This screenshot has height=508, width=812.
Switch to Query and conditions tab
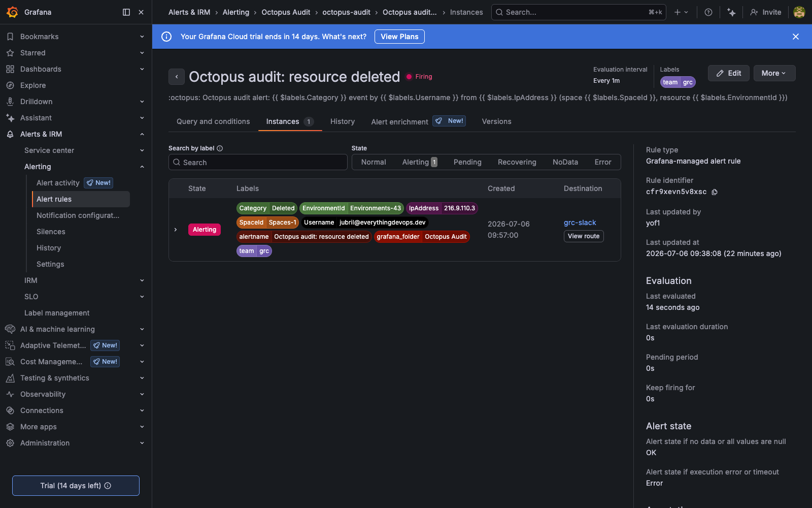point(213,121)
